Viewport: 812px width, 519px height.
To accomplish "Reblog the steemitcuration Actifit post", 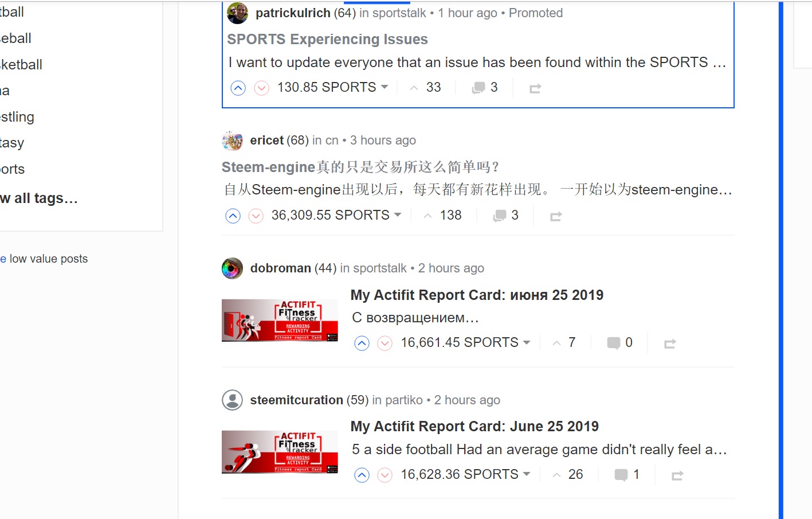I will (x=677, y=475).
